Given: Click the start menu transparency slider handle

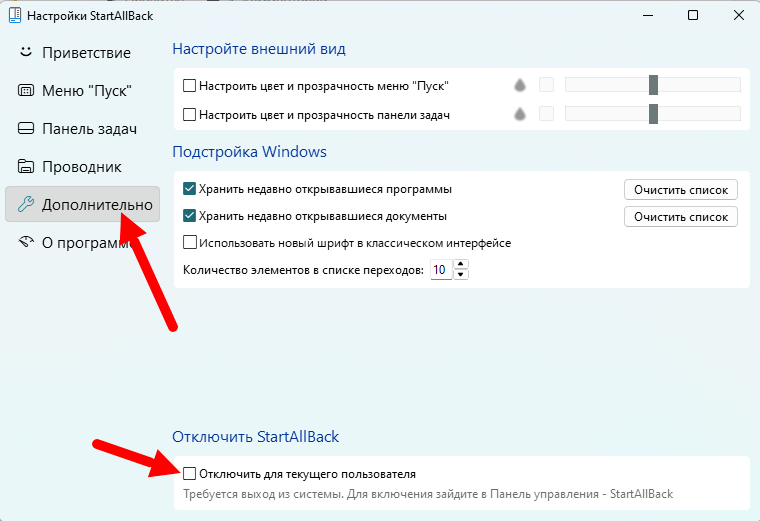Looking at the screenshot, I should 653,85.
